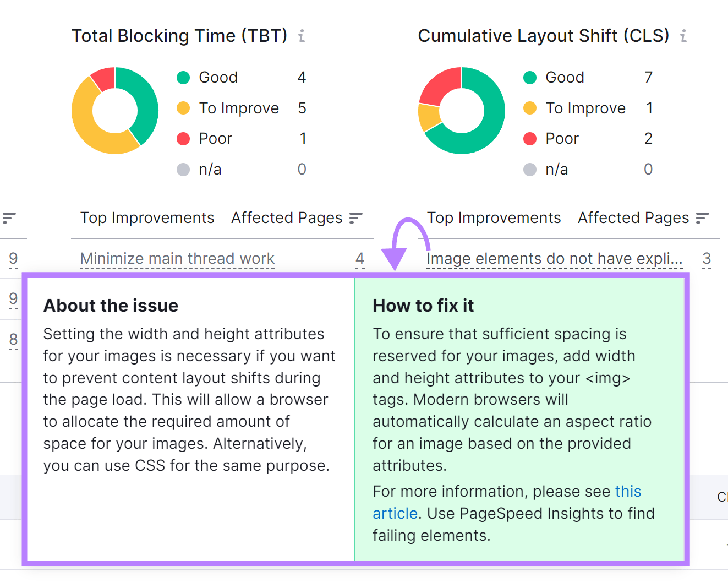Open the Image elements explicit size issue
This screenshot has height=582, width=728.
(x=553, y=258)
